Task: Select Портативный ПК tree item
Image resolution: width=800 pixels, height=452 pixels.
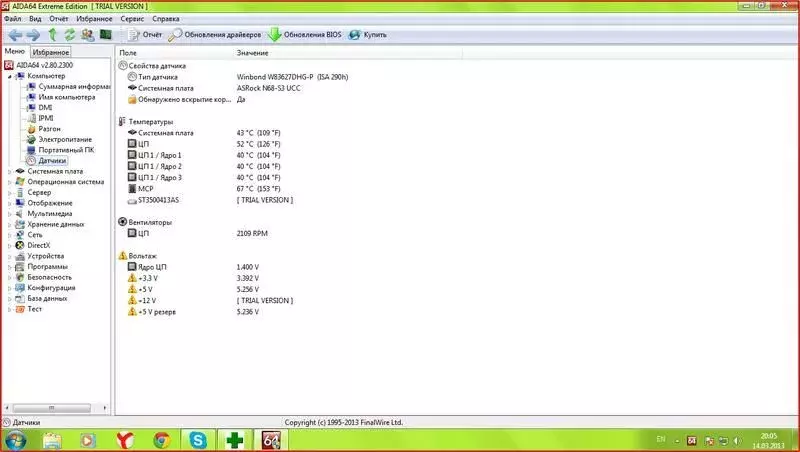Action: 60,150
